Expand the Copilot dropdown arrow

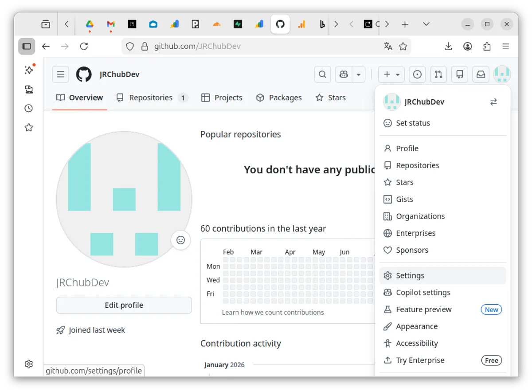(359, 74)
